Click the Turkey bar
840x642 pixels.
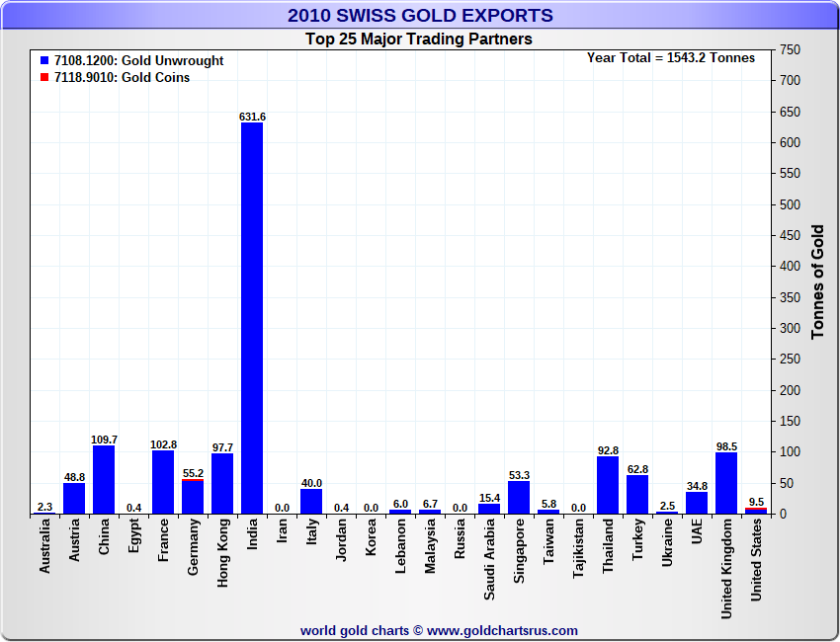(x=637, y=495)
